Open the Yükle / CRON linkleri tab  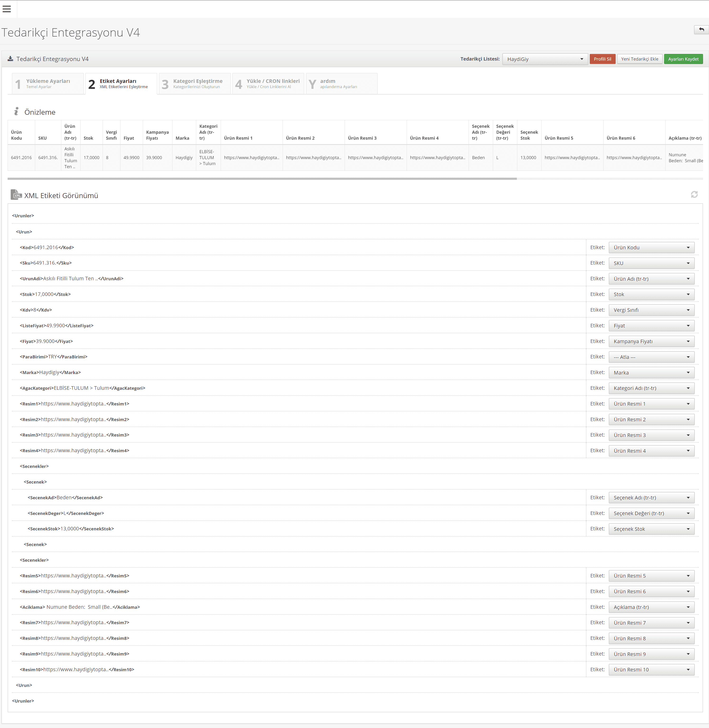click(x=268, y=84)
